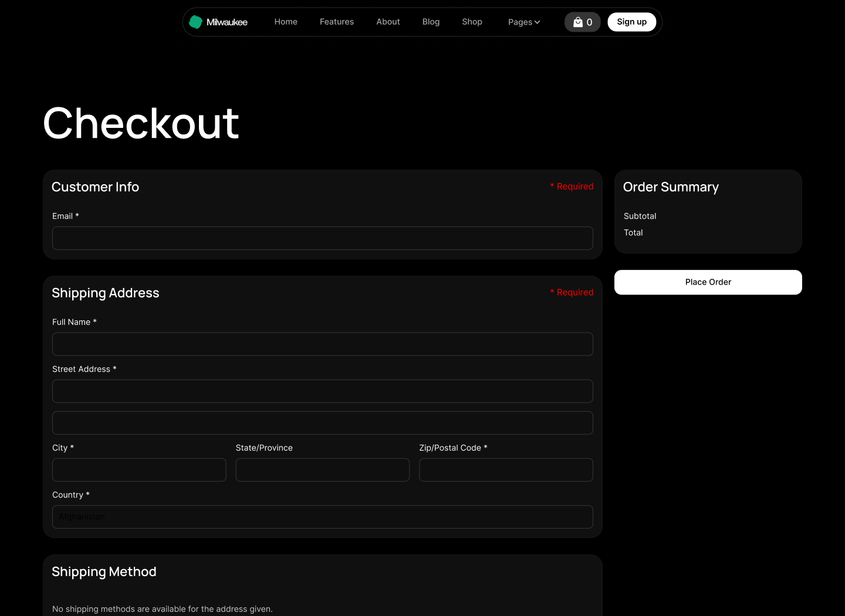Select the second address line field

point(323,422)
